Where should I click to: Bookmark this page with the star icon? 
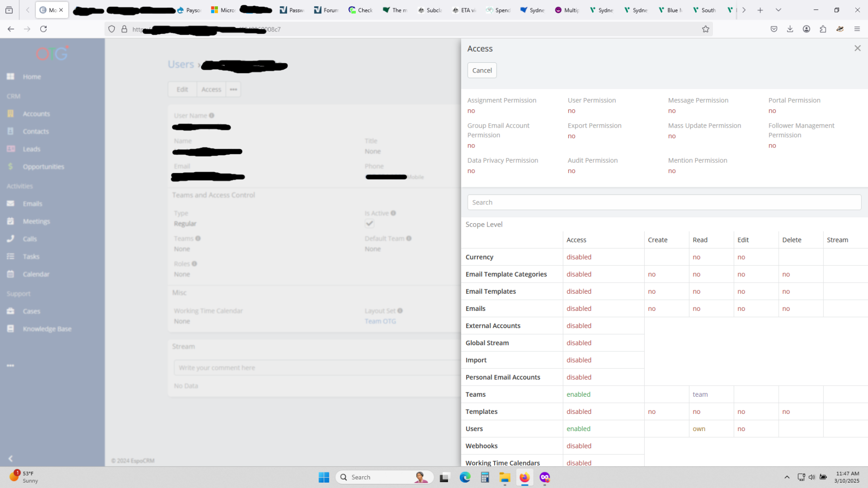pyautogui.click(x=705, y=29)
